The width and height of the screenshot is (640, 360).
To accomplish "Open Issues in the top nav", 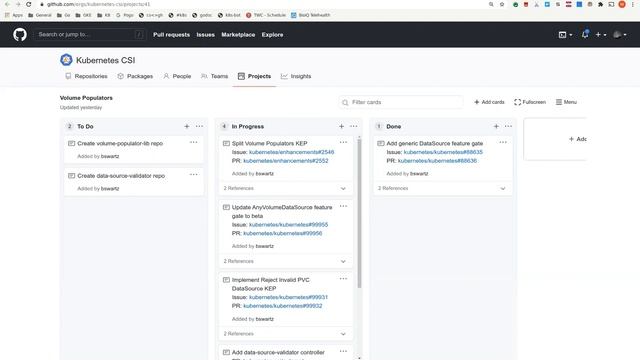I will pyautogui.click(x=205, y=35).
